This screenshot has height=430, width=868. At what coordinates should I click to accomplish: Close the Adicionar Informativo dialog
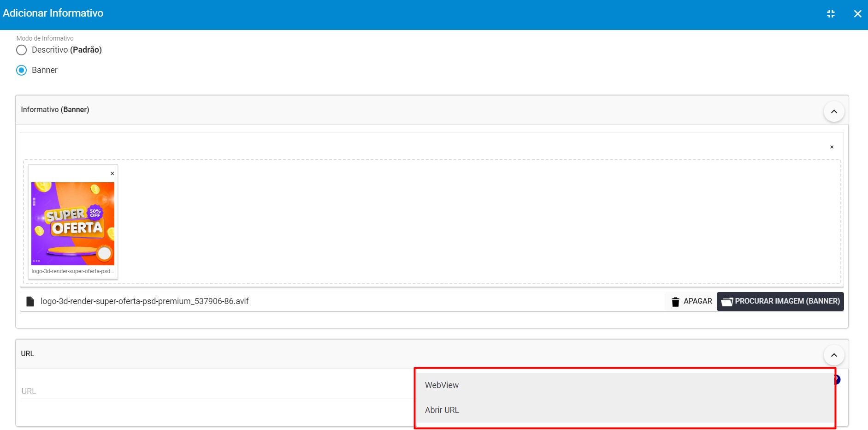coord(857,14)
